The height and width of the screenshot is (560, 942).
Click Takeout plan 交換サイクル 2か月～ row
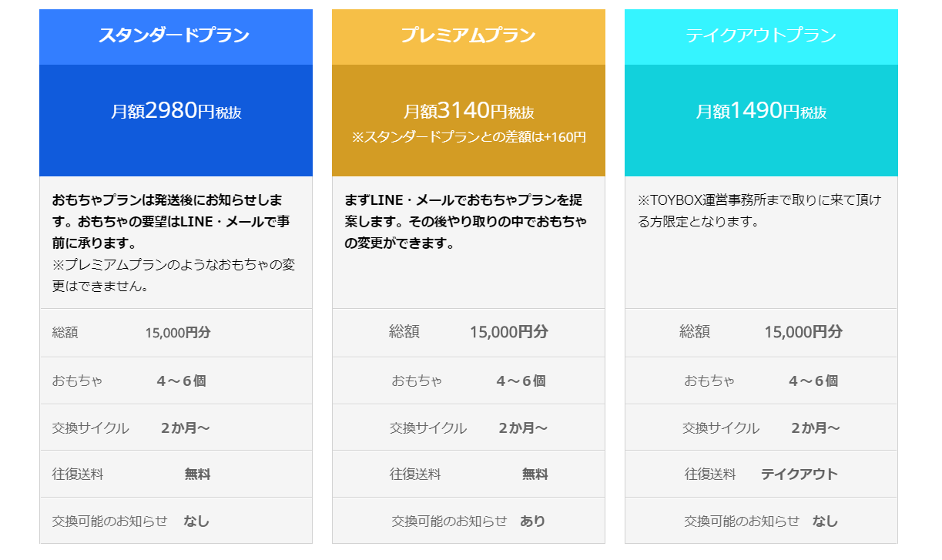pos(761,428)
